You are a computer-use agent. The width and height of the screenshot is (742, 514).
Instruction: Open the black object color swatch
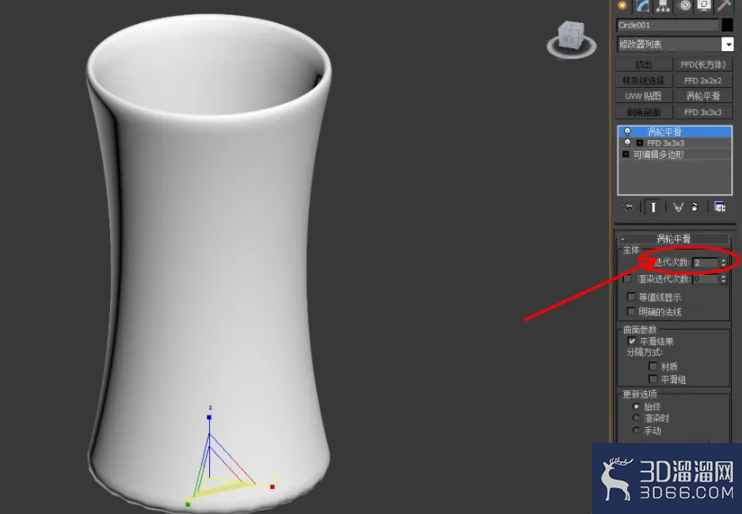(x=727, y=25)
